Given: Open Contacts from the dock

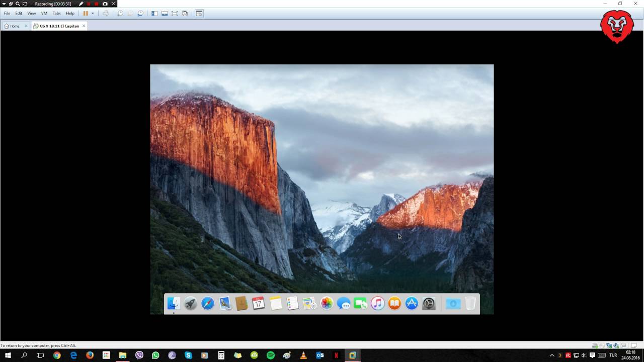Looking at the screenshot, I should click(x=242, y=303).
